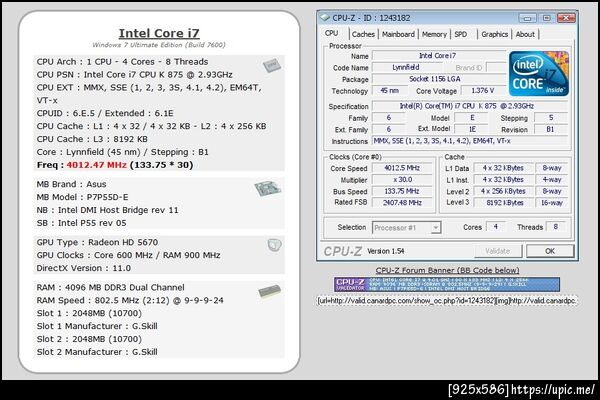
Task: Click the red frequency '4012.47 MHz' text
Action: [96, 165]
